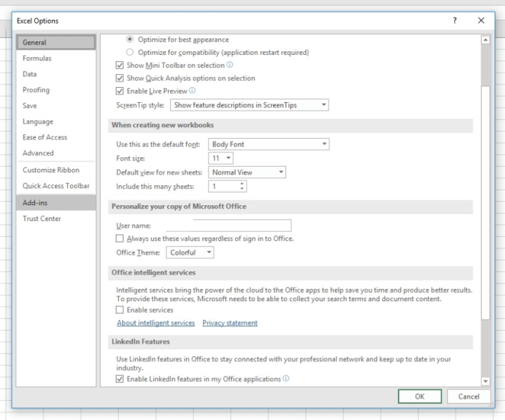
Task: Click the User name text field
Action: click(243, 225)
